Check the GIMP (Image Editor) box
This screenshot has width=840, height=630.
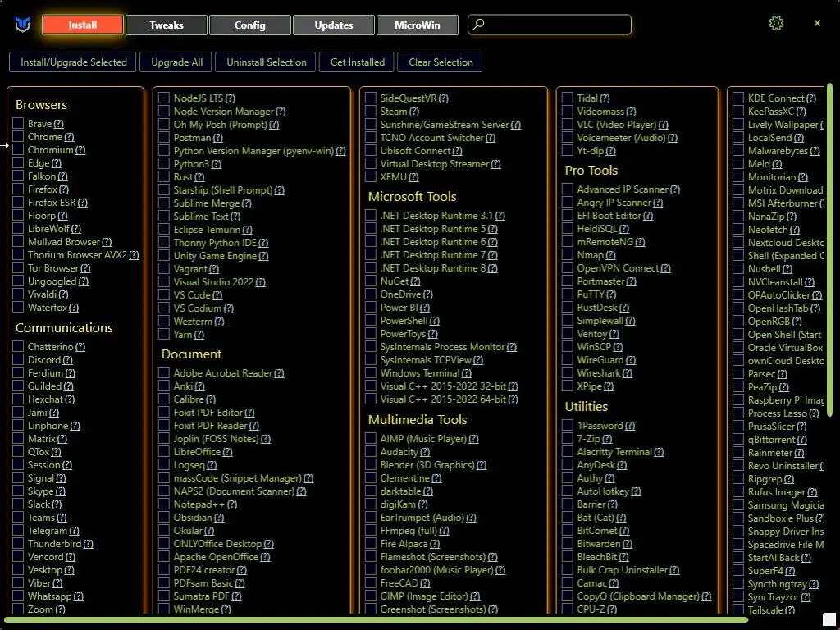pos(371,596)
